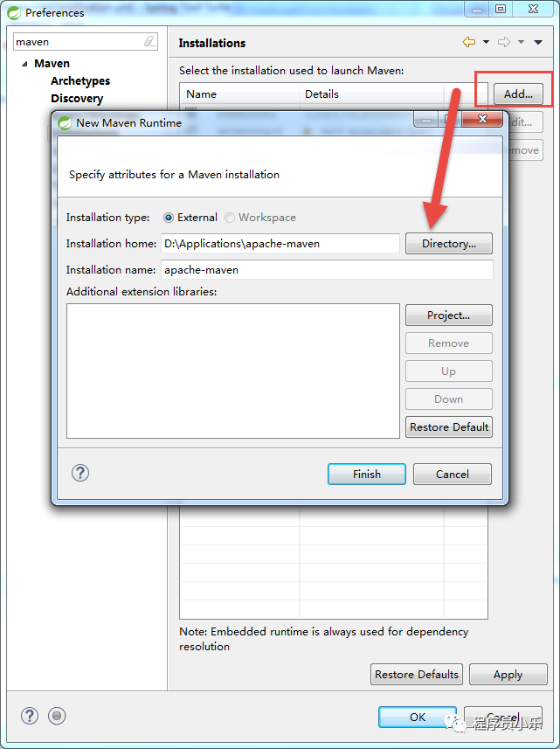Open the Installations view menu triangle
Viewport: 560px width, 749px height.
538,42
